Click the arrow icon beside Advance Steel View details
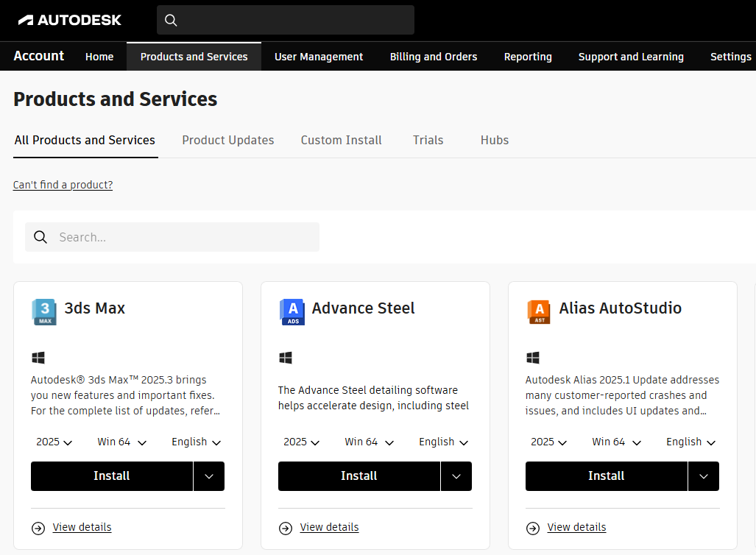Screen dimensions: 756x555 point(286,528)
